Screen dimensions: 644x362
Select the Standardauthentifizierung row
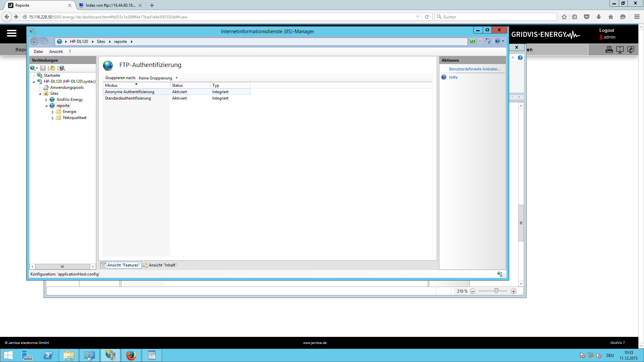click(128, 98)
